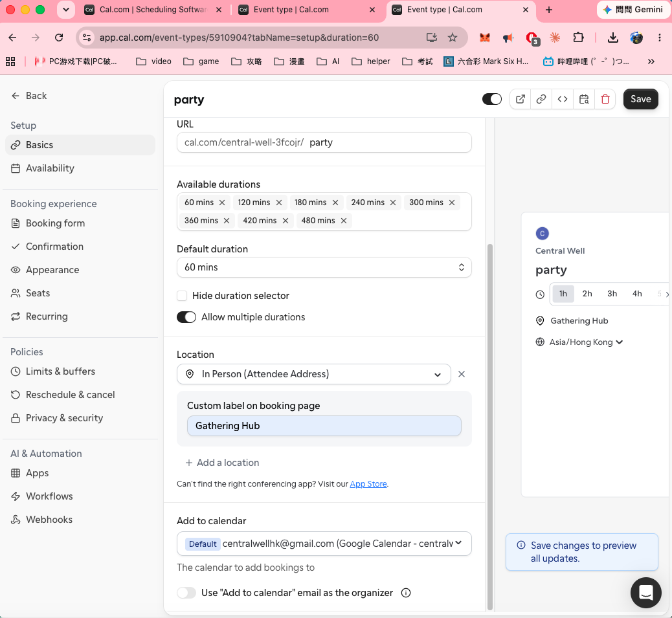Screen dimensions: 672x618
Task: Open Recurring settings
Action: pos(80,316)
